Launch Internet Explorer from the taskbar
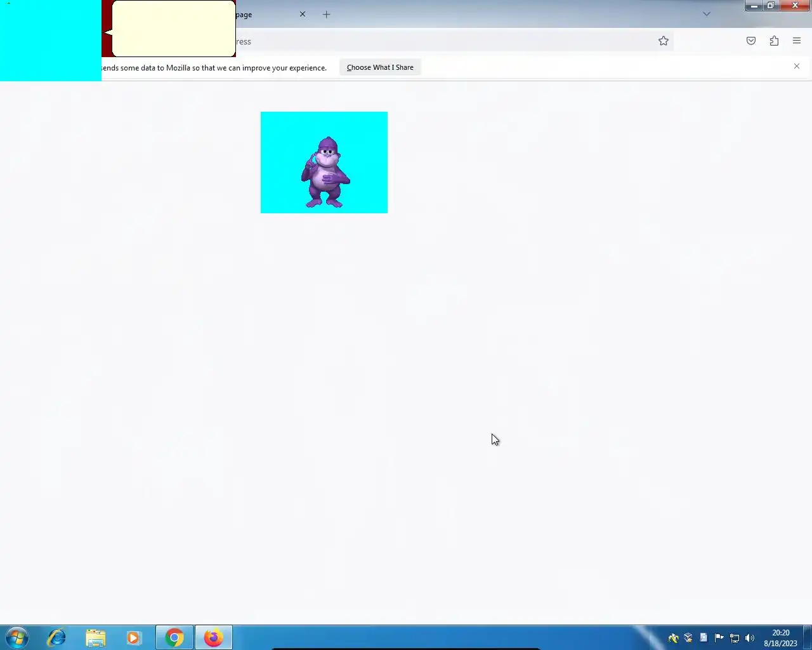 coord(56,637)
